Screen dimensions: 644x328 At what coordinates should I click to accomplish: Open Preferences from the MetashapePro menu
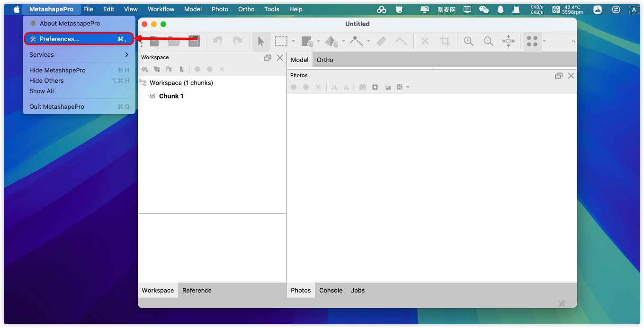pos(79,39)
